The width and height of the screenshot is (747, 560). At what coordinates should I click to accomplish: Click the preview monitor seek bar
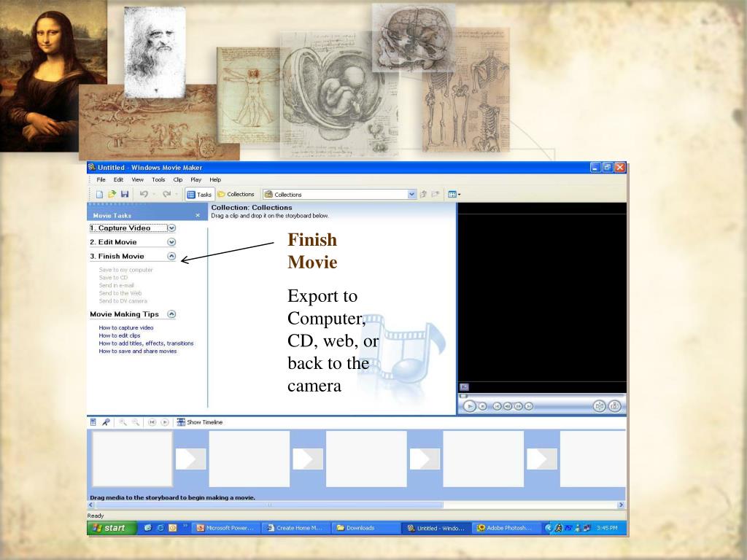pos(542,396)
